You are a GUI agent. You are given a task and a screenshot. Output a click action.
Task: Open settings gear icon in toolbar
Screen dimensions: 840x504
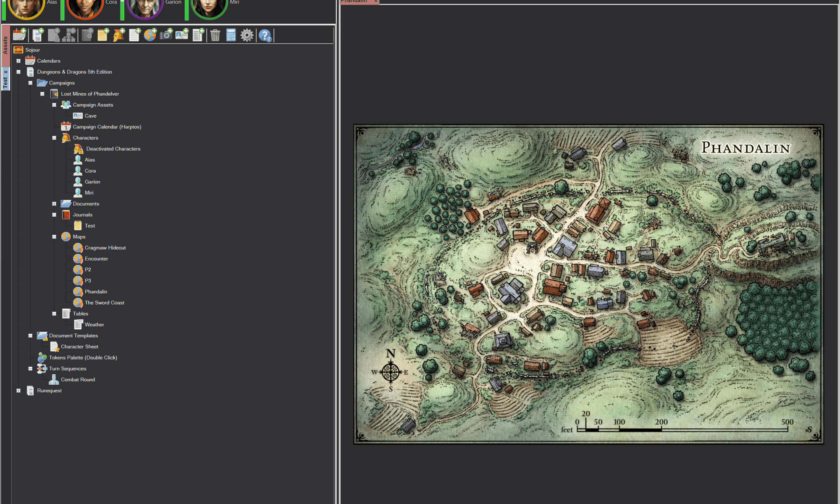247,35
